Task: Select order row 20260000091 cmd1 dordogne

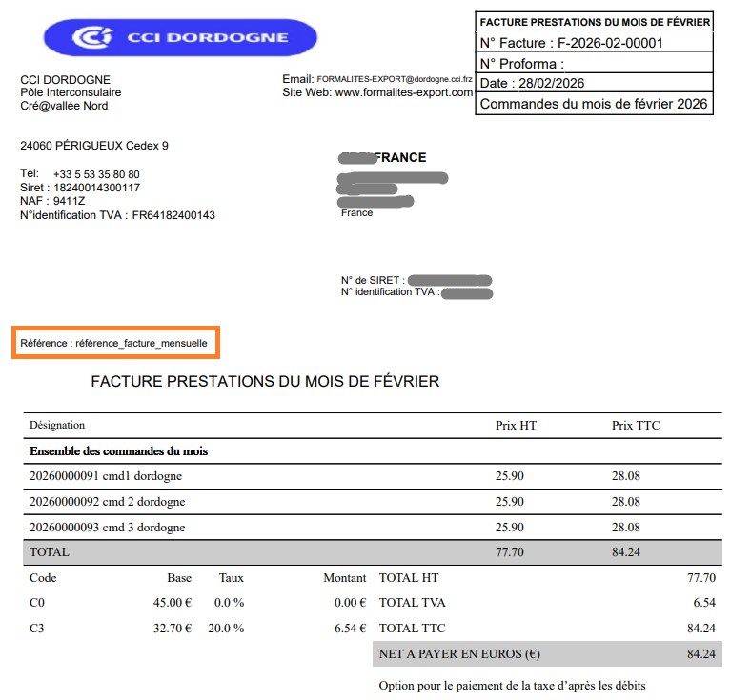Action: pos(106,475)
